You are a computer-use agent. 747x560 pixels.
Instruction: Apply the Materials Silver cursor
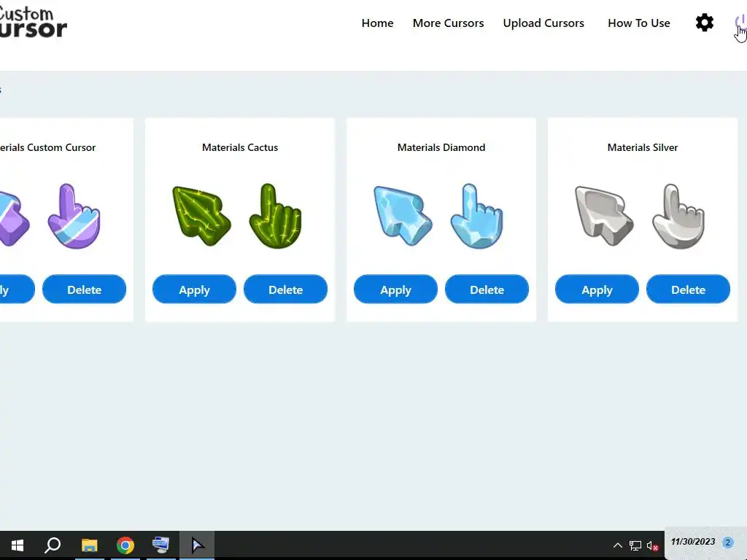(597, 289)
